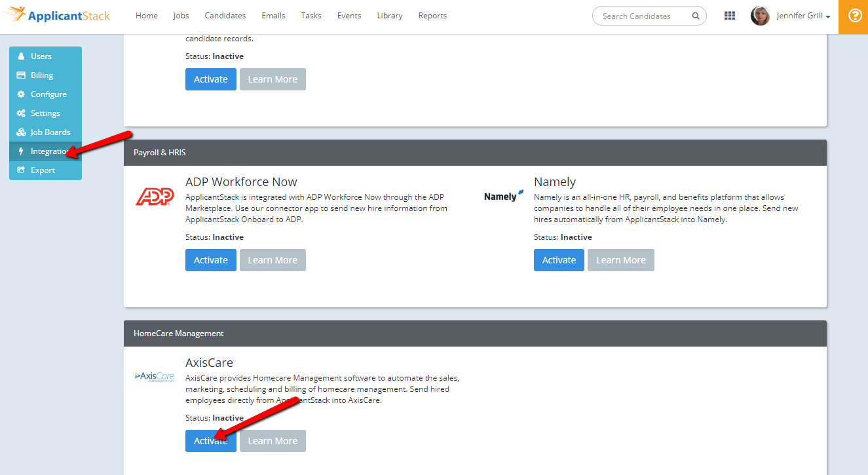Open Configure in the sidebar
The image size is (868, 475).
point(48,94)
